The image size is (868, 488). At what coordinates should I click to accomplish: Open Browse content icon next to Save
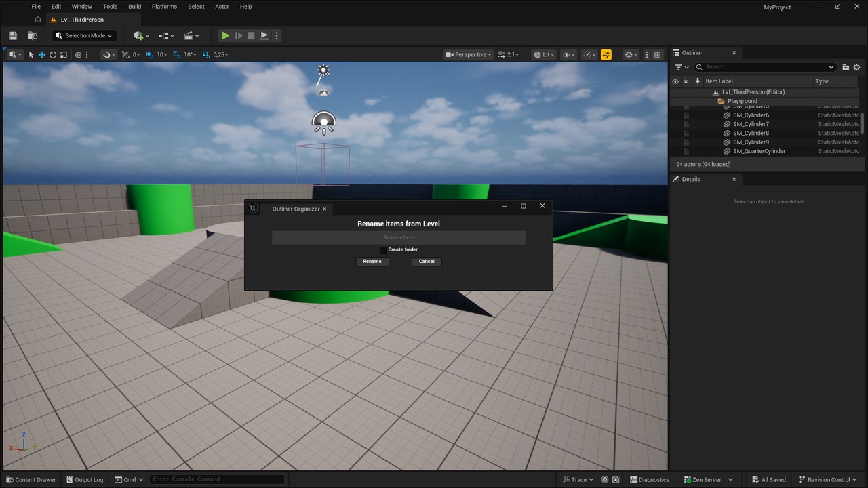pos(33,35)
